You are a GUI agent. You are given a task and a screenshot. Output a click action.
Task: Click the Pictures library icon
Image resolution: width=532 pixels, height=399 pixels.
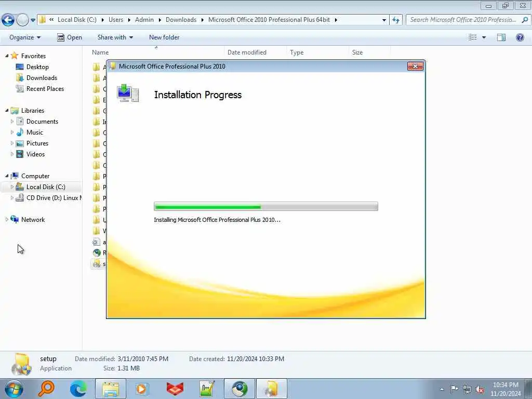point(20,143)
